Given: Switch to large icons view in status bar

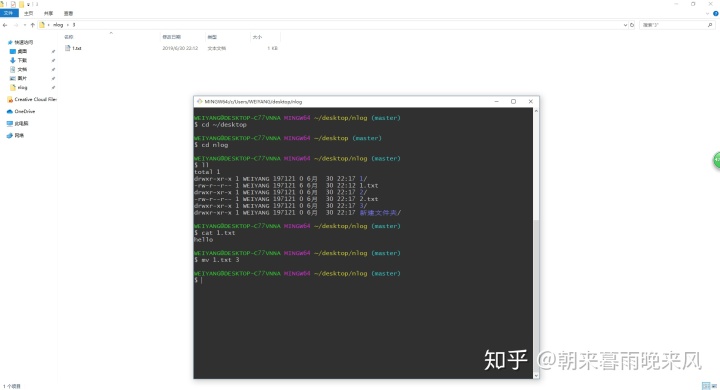Looking at the screenshot, I should pos(714,386).
